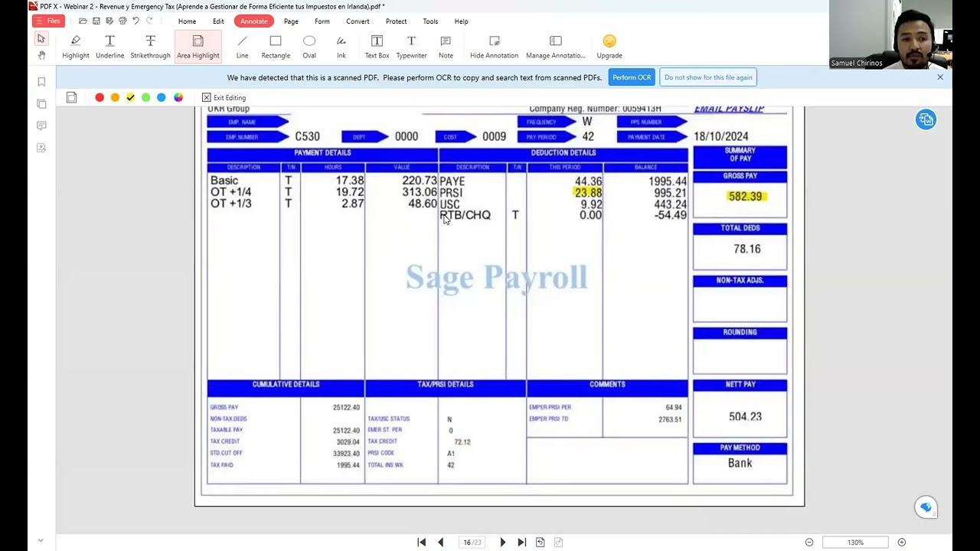Viewport: 980px width, 551px height.
Task: Open the Form tab
Action: (x=322, y=21)
